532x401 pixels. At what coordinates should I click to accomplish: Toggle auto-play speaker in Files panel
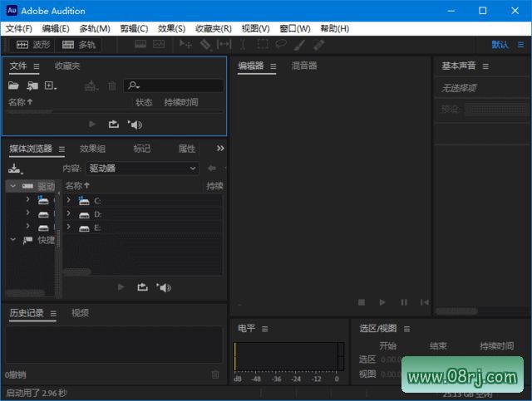[135, 125]
